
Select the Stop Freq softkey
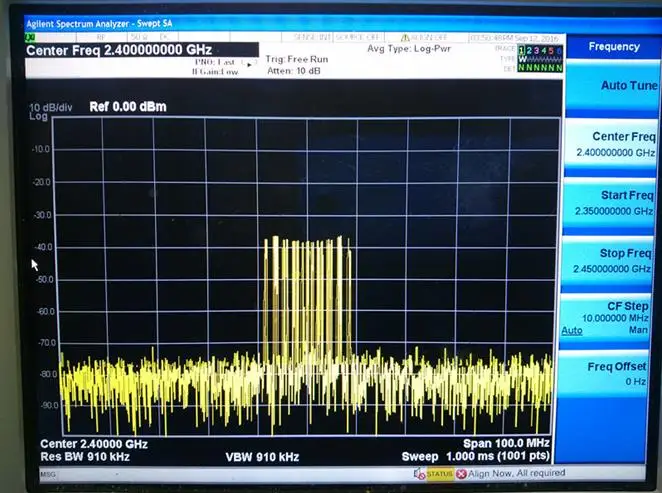608,261
